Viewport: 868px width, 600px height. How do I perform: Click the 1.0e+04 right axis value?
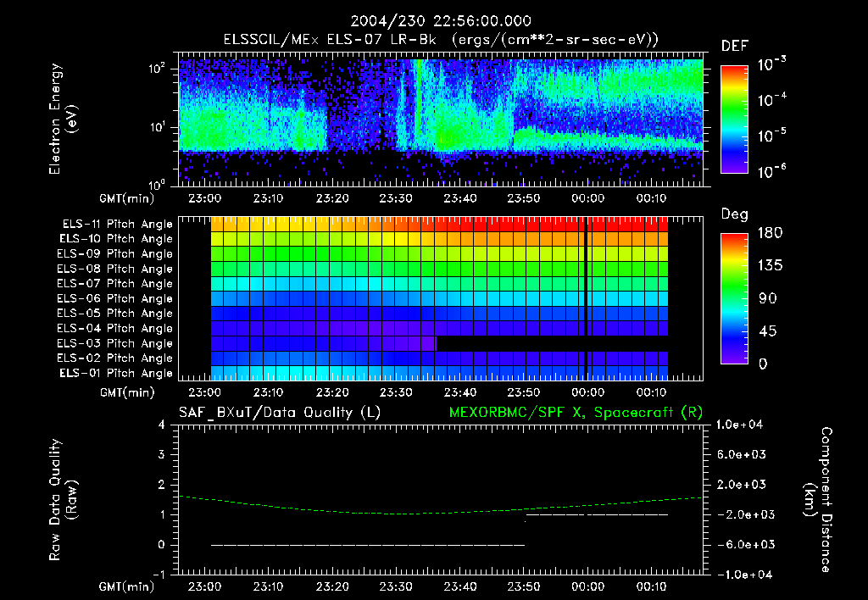click(739, 425)
